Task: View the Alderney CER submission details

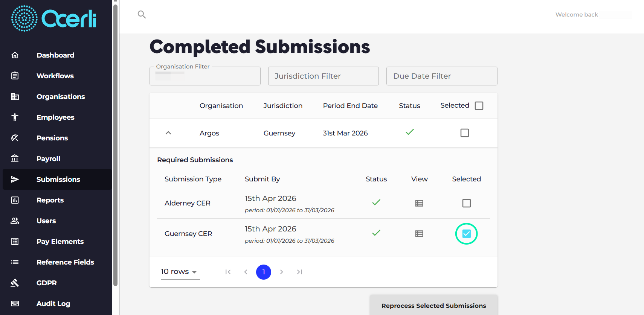Action: click(419, 203)
